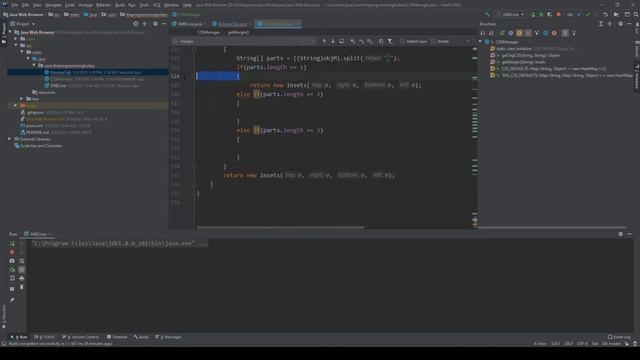This screenshot has height=360, width=640.
Task: Open the Terminal tool window button
Action: pyautogui.click(x=117, y=337)
